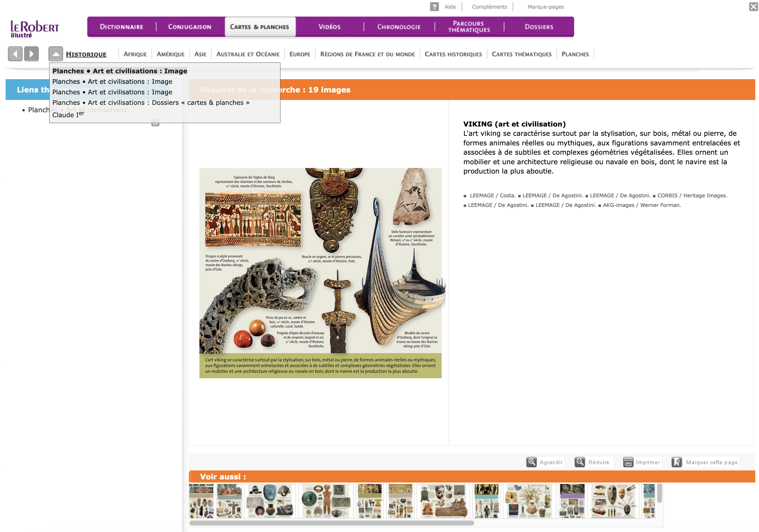This screenshot has height=532, width=759.
Task: Open the blue mask thumbnail in Voir aussi
Action: pos(270,501)
